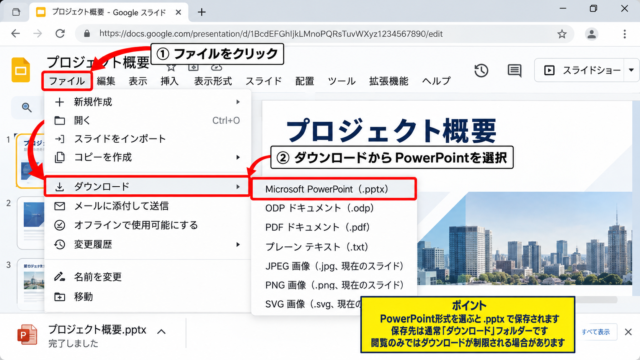Open the 新規作成 submenu
The image size is (640, 360).
pyautogui.click(x=147, y=102)
